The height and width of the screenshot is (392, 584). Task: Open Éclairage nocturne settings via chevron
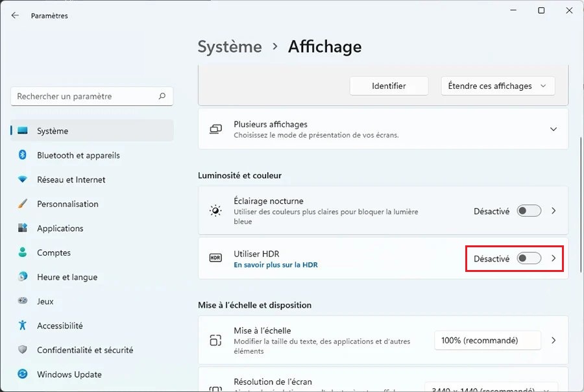pos(554,211)
